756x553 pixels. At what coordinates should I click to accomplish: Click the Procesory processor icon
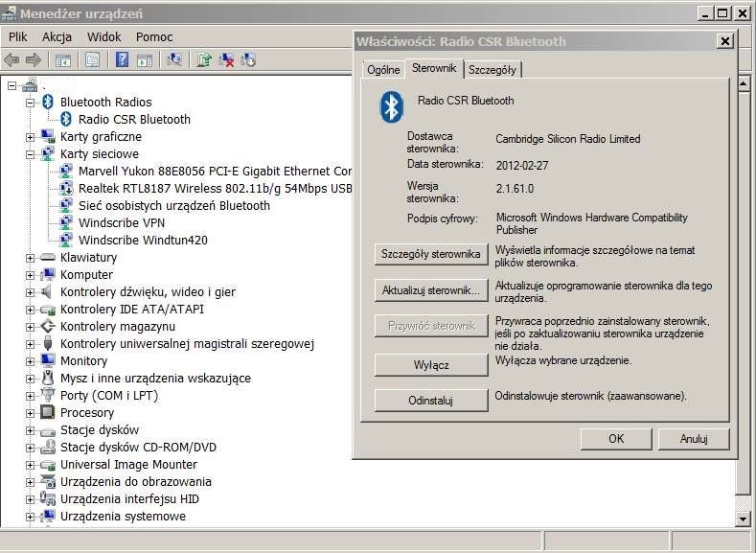[x=48, y=412]
